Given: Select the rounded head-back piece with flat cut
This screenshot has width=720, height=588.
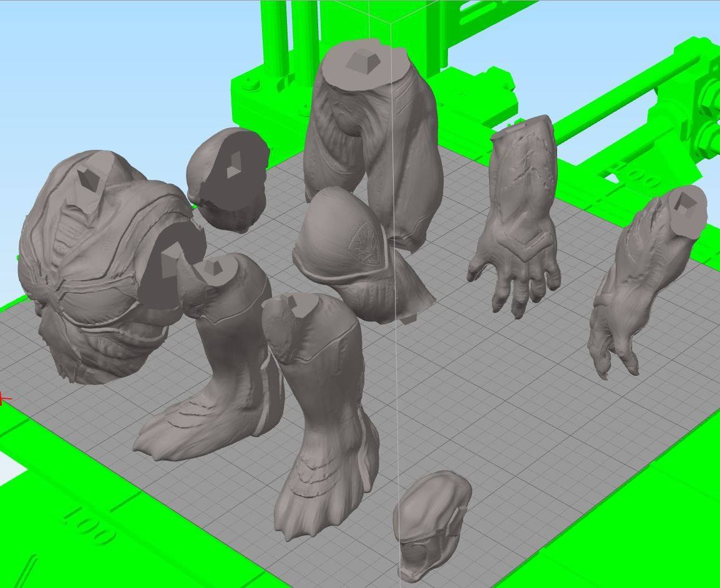Looking at the screenshot, I should [x=228, y=179].
